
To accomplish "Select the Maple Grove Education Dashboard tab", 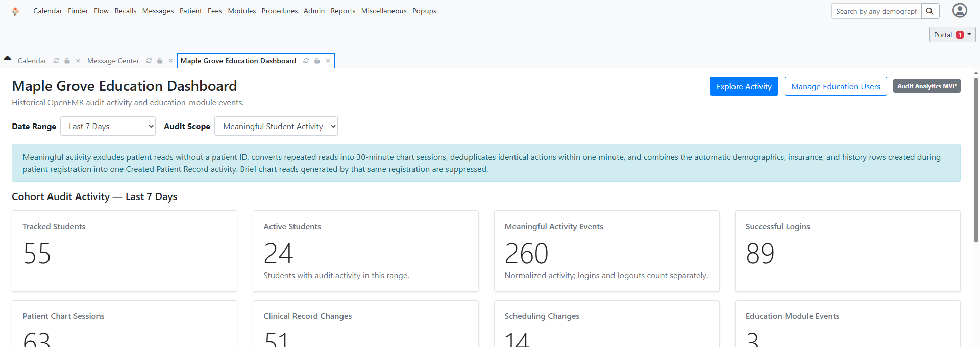I will click(x=238, y=61).
